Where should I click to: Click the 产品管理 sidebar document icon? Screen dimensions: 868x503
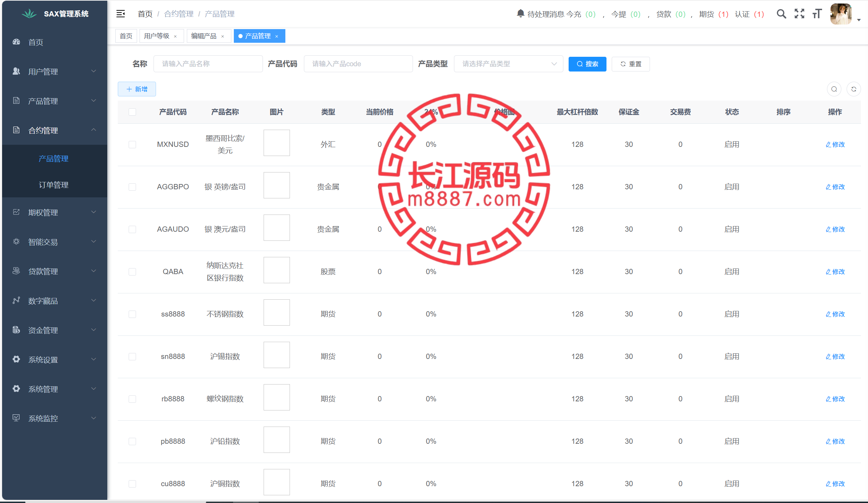(x=16, y=101)
